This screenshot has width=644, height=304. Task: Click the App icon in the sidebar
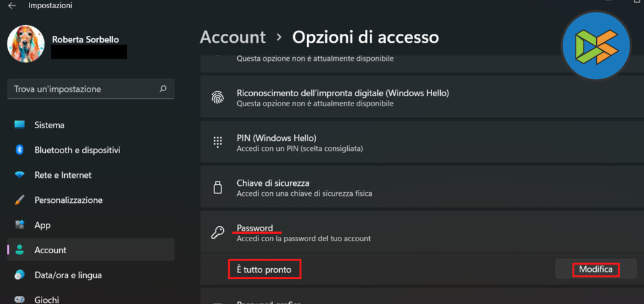click(x=19, y=225)
